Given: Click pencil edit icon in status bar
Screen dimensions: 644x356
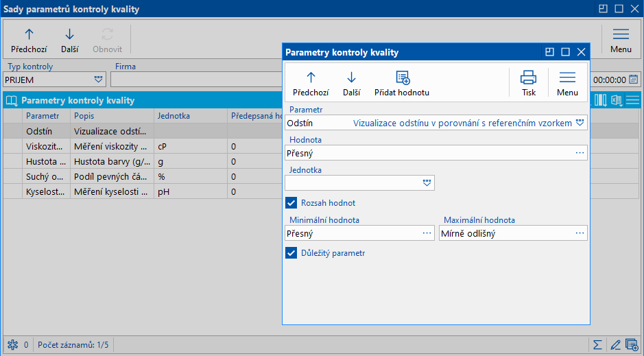Looking at the screenshot, I should (x=615, y=344).
